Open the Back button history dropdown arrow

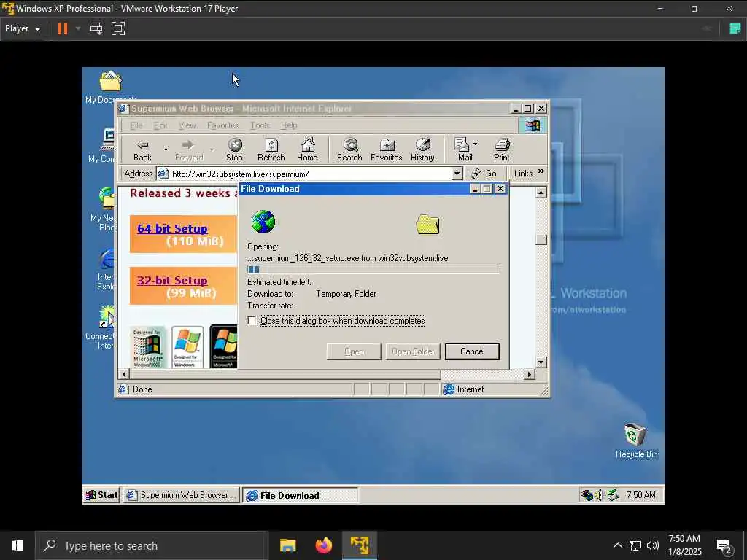166,149
